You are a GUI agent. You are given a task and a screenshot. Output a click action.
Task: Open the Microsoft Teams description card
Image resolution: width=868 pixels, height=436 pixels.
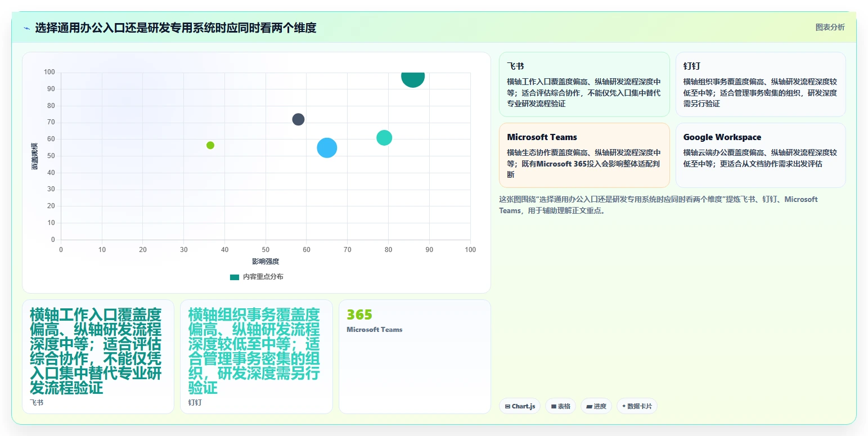(584, 155)
